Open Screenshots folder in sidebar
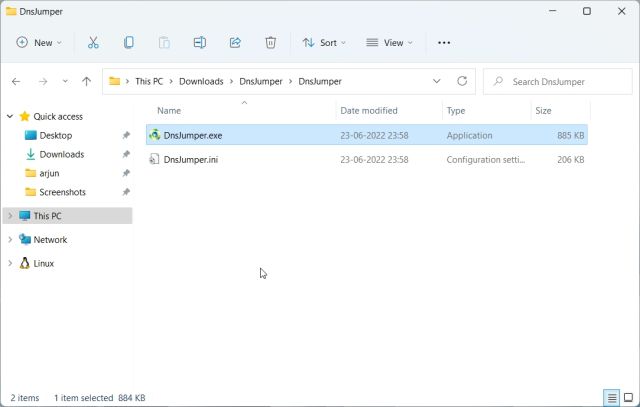 click(x=62, y=192)
